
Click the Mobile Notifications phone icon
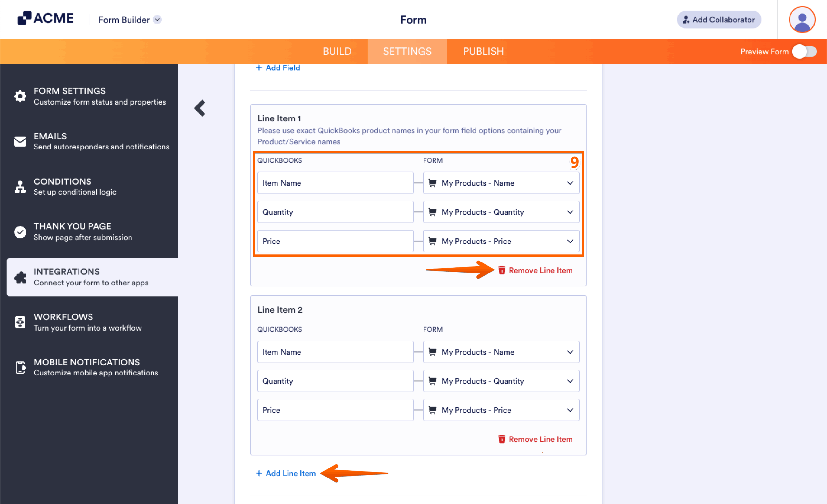[x=20, y=367]
